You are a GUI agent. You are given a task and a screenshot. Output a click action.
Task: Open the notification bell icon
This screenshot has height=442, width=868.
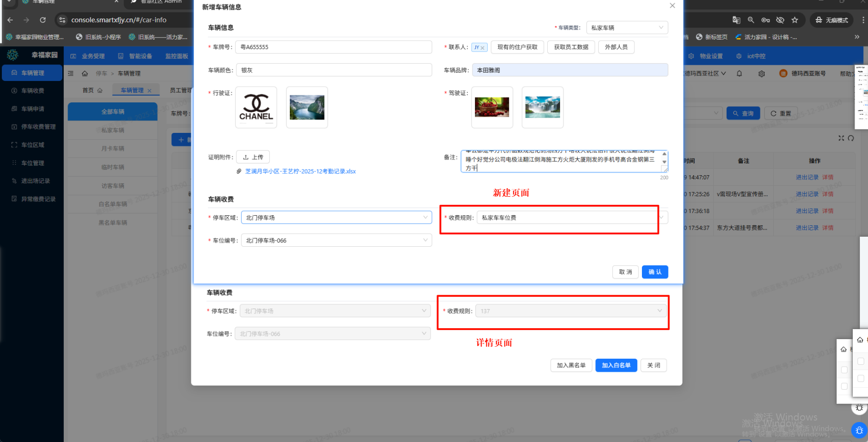[739, 73]
